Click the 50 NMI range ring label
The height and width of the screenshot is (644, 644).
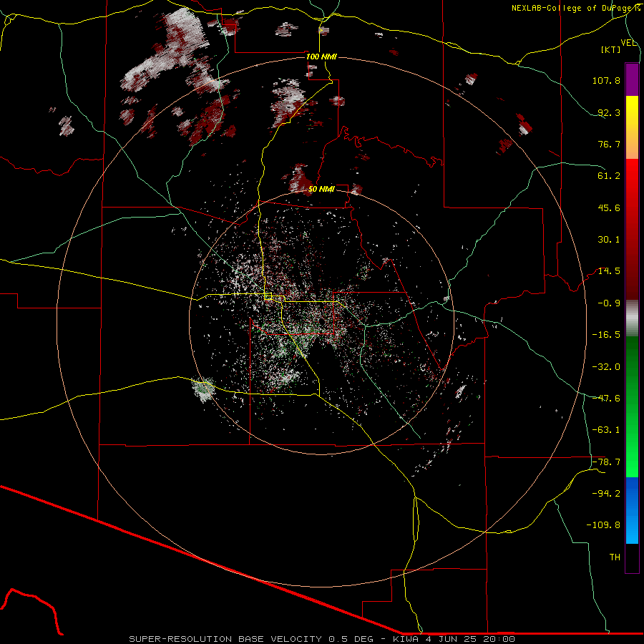[321, 189]
